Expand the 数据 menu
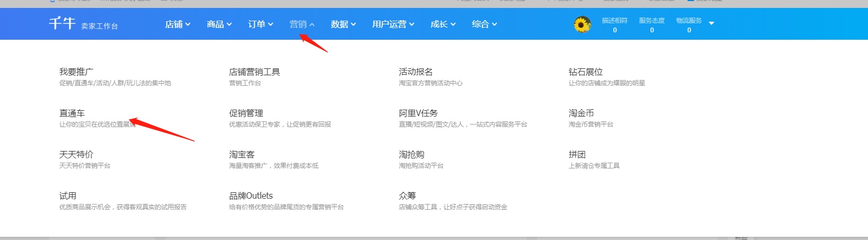Image resolution: width=868 pixels, height=240 pixels. click(343, 24)
